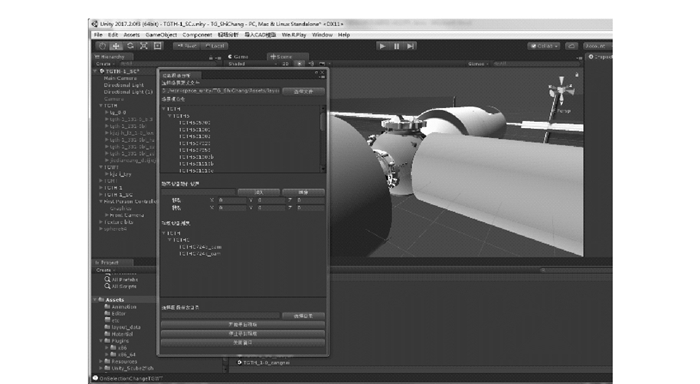
Task: Select the All Prefabs search filter
Action: coord(121,280)
